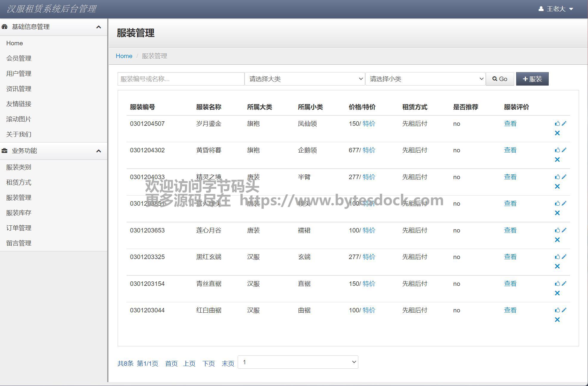Click pencil edit icon for 黄昏将暮 row
The height and width of the screenshot is (386, 588).
pyautogui.click(x=564, y=150)
